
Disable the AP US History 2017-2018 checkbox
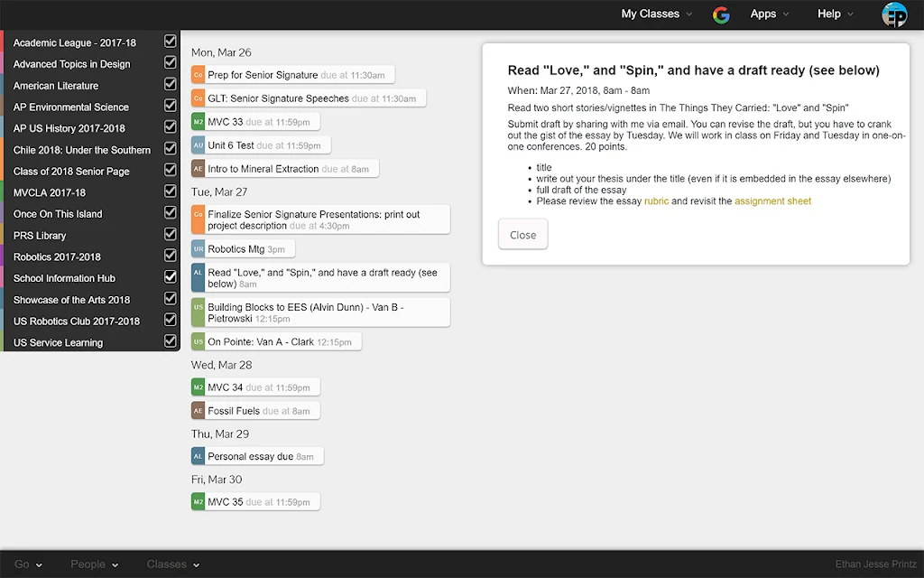pyautogui.click(x=171, y=126)
